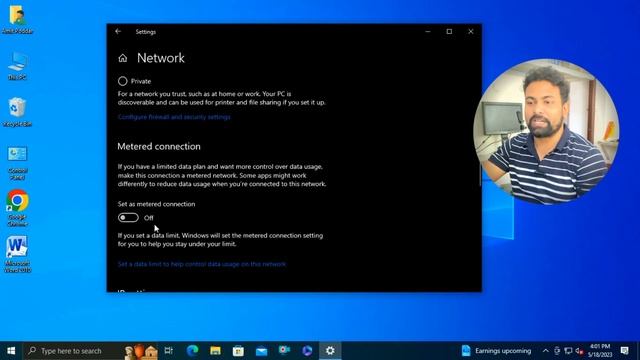Screen dimensions: 640x360
Task: Click the Metered connection heading text
Action: [x=159, y=147]
